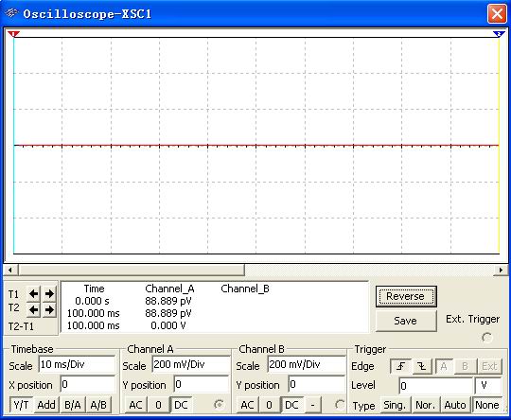Move T2 cursor left with arrow
This screenshot has width=511, height=420.
tap(33, 309)
